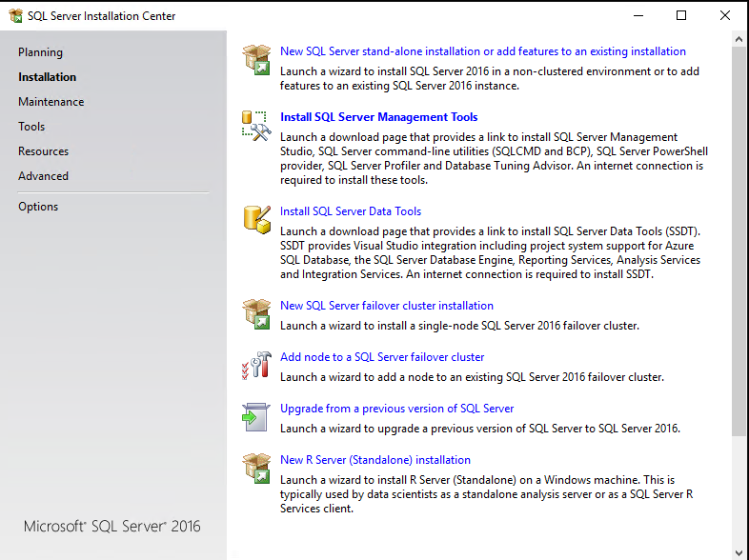
Task: Close the SQL Server Installation Center window
Action: coord(725,16)
